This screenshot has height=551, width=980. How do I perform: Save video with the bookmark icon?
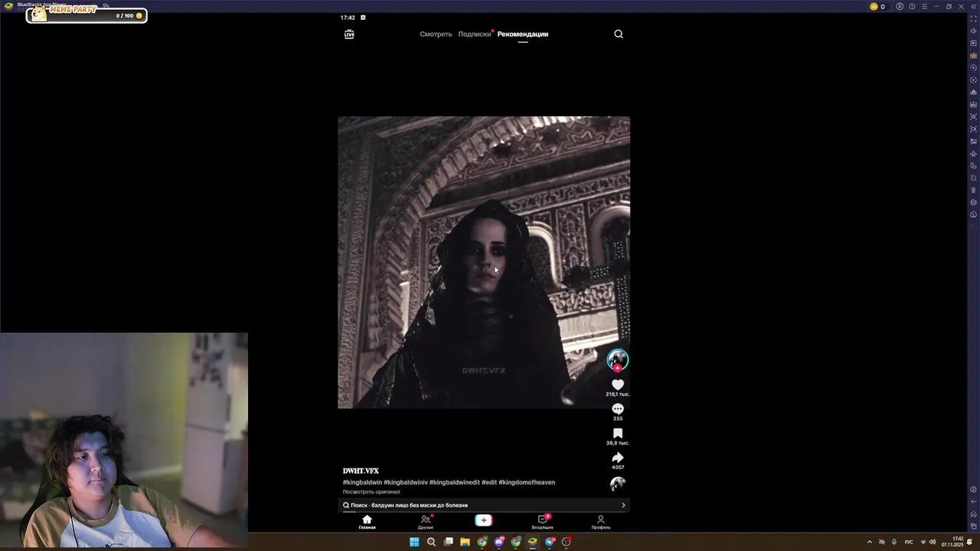618,433
